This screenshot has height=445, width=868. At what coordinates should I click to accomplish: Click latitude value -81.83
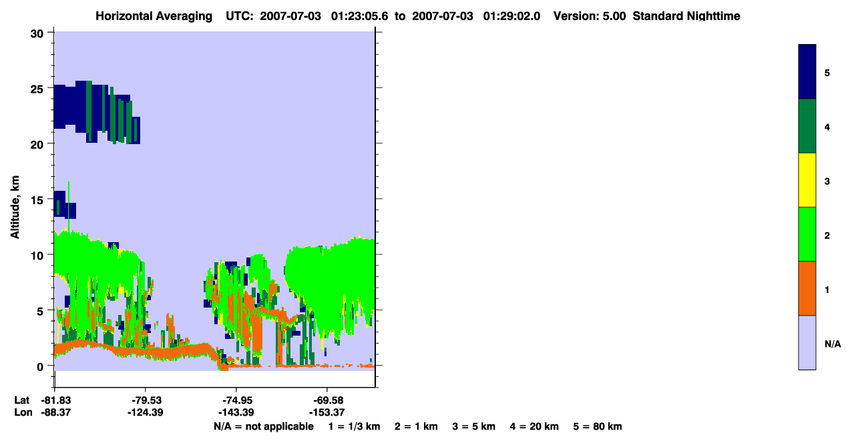pos(55,400)
